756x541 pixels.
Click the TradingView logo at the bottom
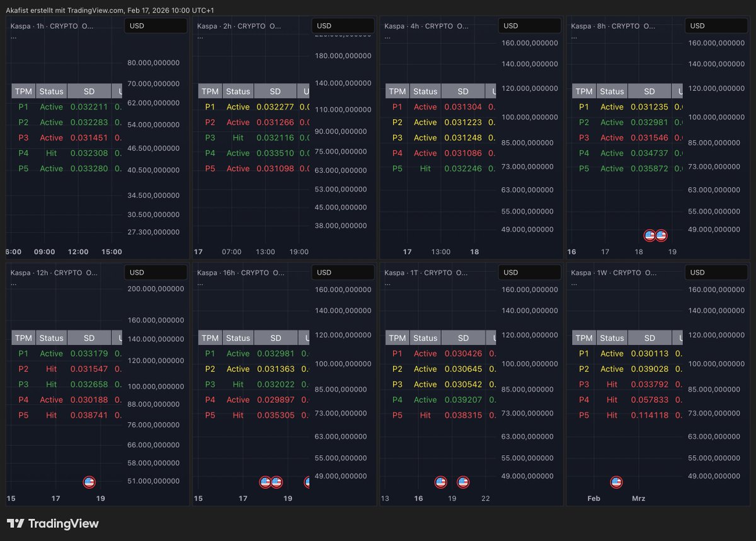[x=52, y=523]
